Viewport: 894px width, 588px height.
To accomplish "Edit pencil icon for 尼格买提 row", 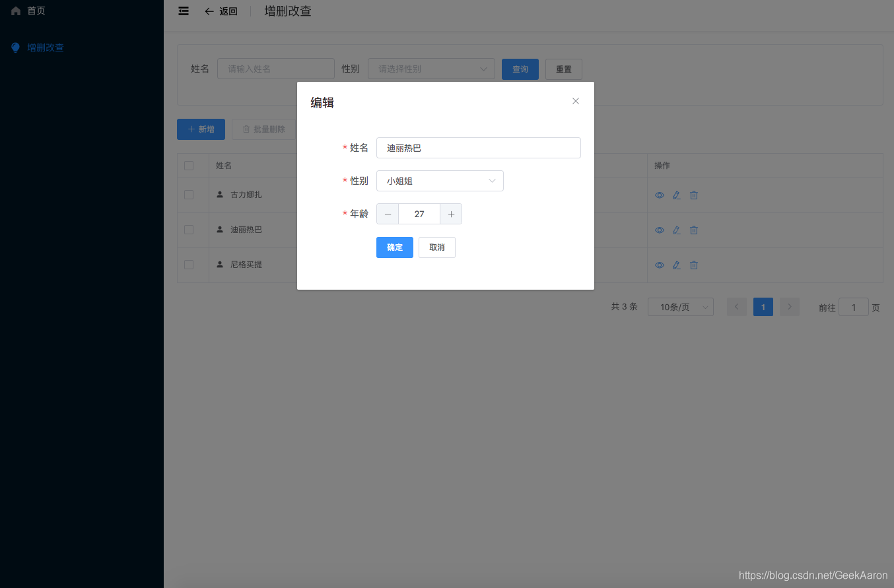I will (x=677, y=265).
